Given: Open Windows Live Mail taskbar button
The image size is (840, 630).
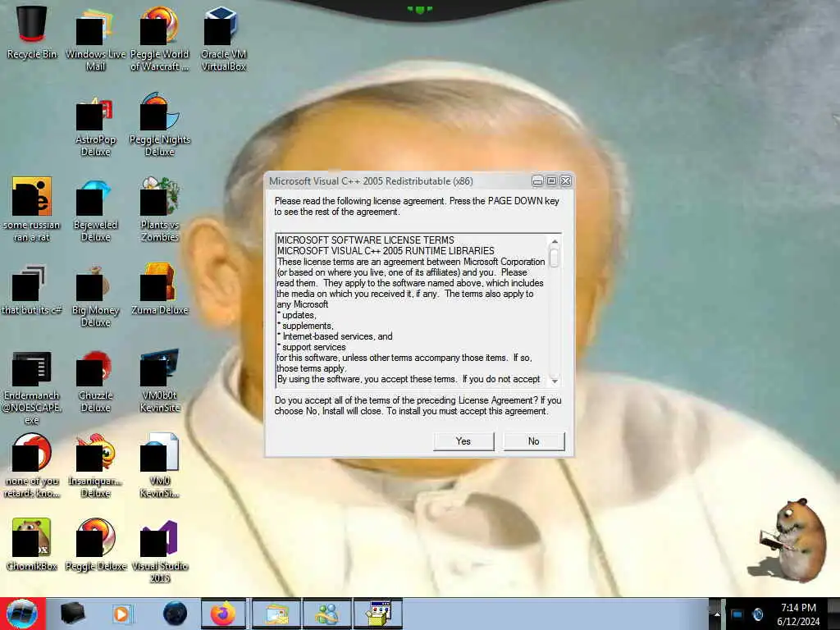Looking at the screenshot, I should [276, 614].
